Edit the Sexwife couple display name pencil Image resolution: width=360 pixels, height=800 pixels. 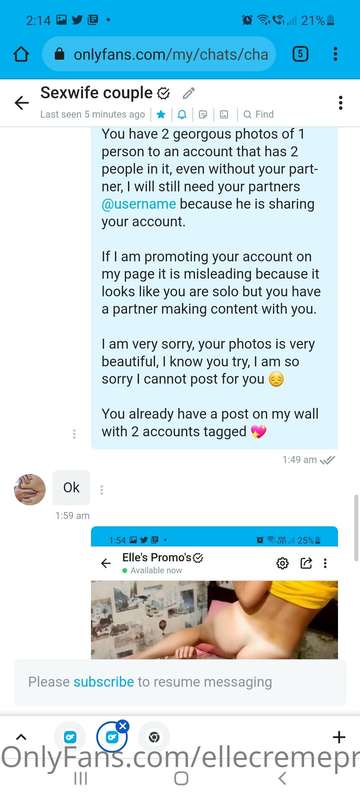pyautogui.click(x=189, y=93)
